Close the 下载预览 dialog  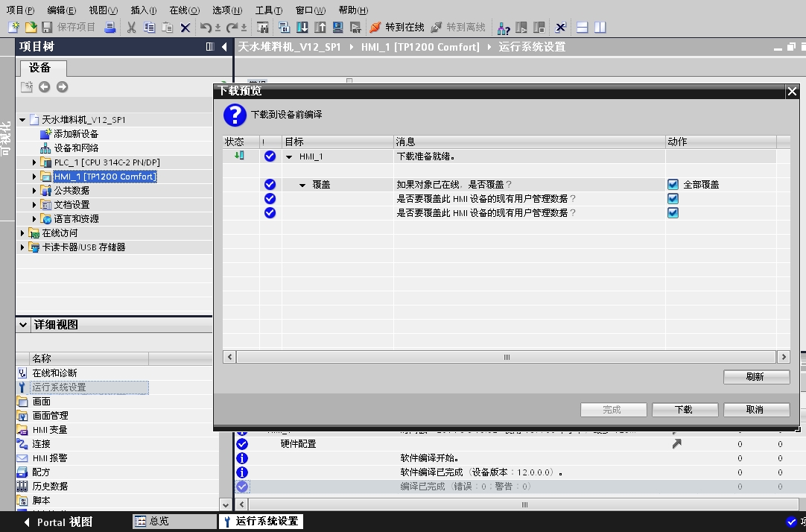[792, 92]
